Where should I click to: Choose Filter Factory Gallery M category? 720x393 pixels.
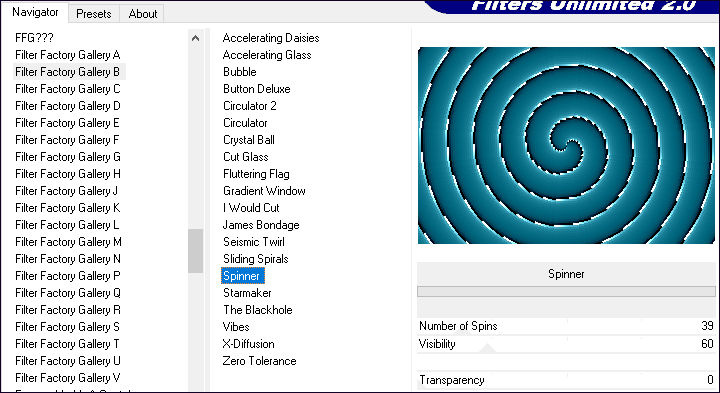pyautogui.click(x=68, y=242)
